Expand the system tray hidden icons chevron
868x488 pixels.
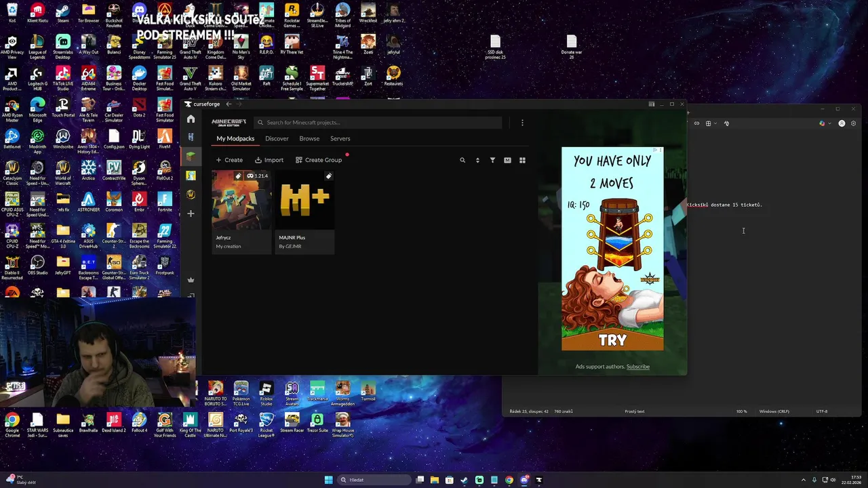click(804, 480)
